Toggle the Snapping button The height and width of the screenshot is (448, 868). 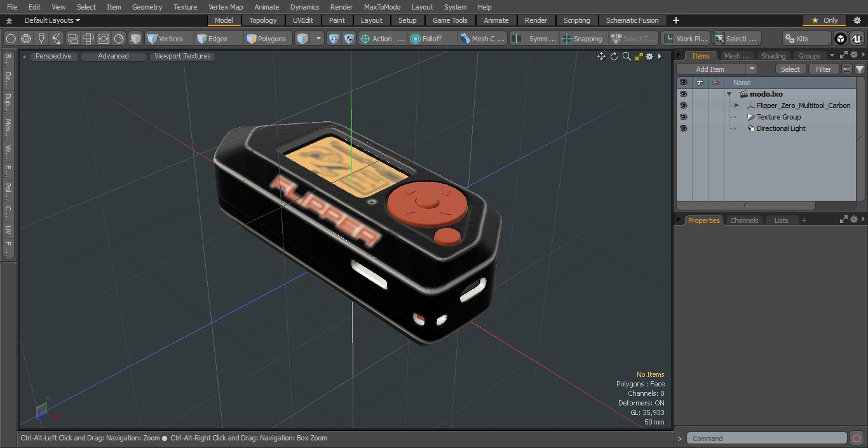pyautogui.click(x=582, y=39)
